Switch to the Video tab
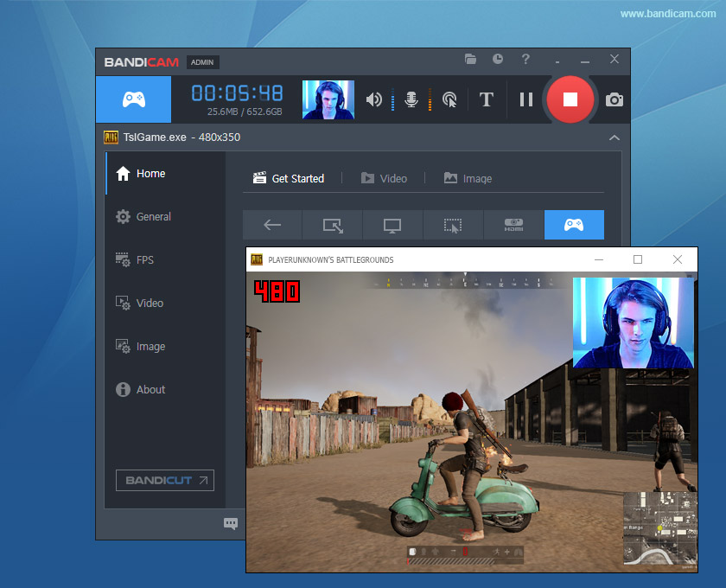 pos(385,178)
